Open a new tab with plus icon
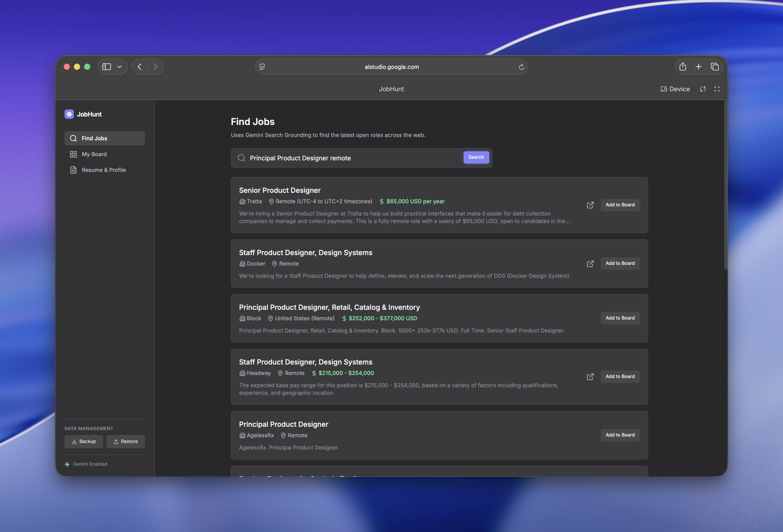This screenshot has width=783, height=532. click(x=699, y=67)
